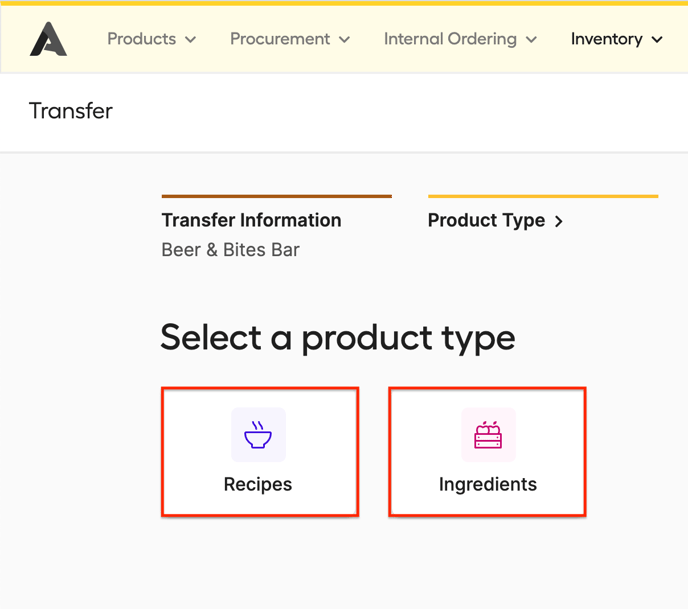Expand the Products chevron arrow
Screen dimensions: 688x609
[190, 39]
